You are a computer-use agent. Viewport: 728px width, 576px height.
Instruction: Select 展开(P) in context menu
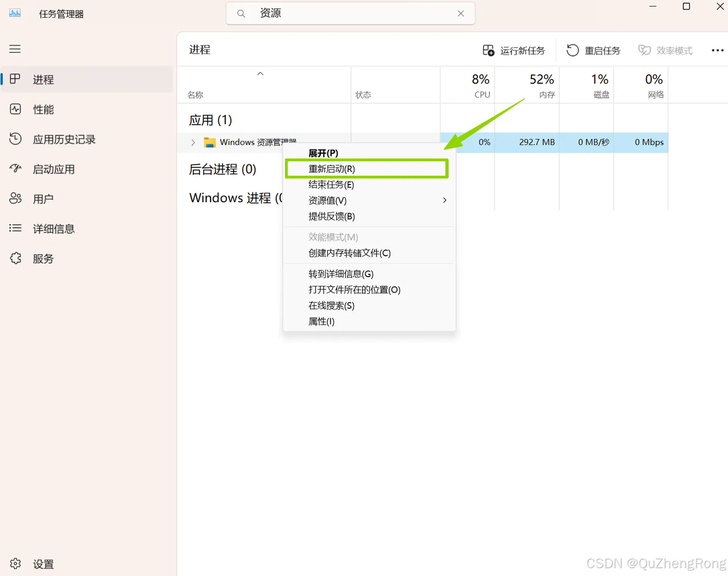[x=369, y=153]
